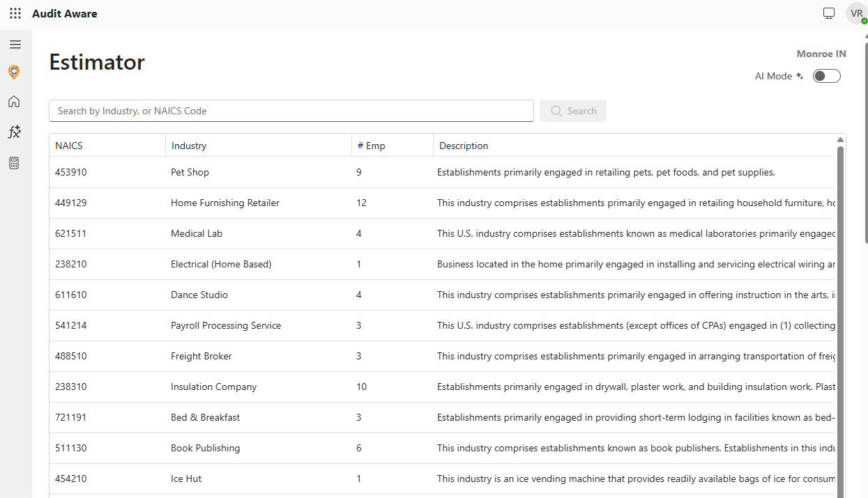The height and width of the screenshot is (498, 868).
Task: Click NAICS code 488510
Action: pos(71,356)
